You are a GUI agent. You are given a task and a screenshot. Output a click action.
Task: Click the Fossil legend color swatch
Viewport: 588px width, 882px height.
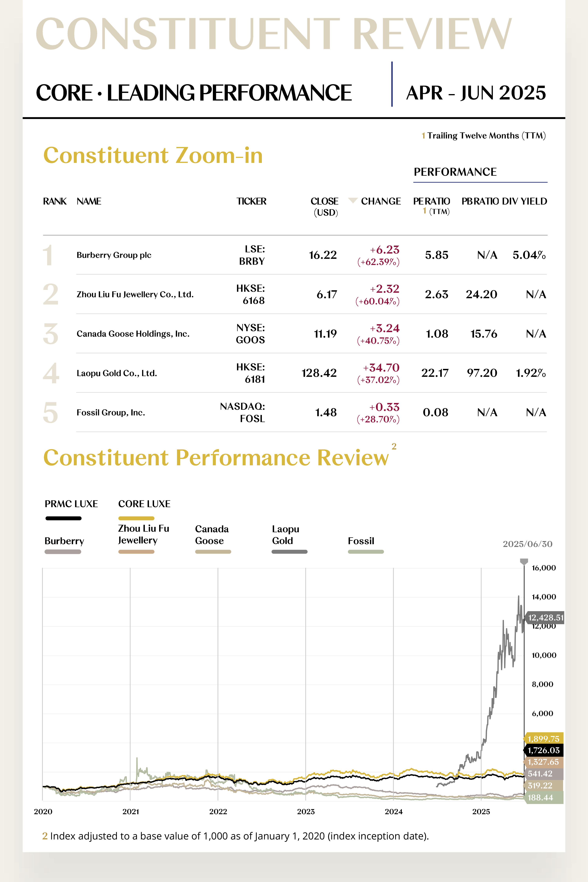click(x=366, y=552)
